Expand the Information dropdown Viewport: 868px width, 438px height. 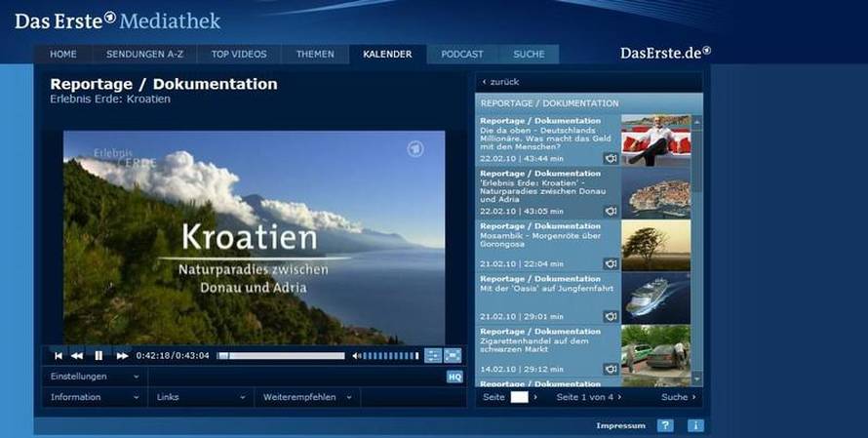95,397
